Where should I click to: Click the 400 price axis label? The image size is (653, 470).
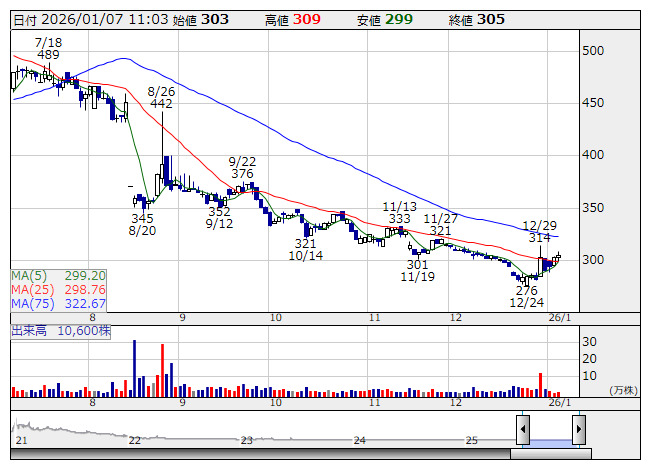593,155
